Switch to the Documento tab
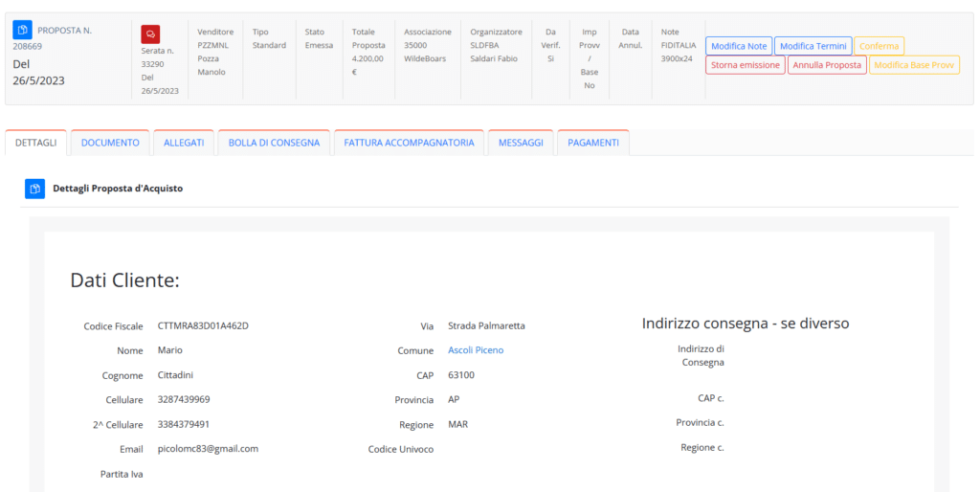Image resolution: width=980 pixels, height=492 pixels. [110, 143]
